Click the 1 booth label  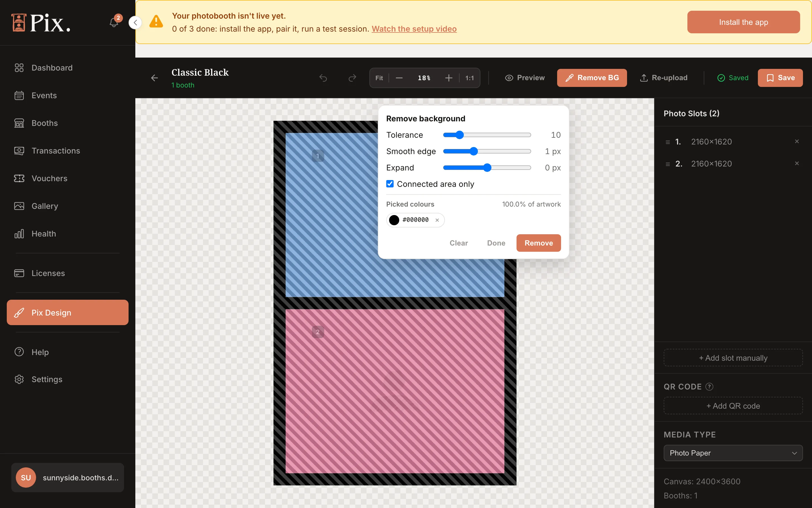click(183, 85)
